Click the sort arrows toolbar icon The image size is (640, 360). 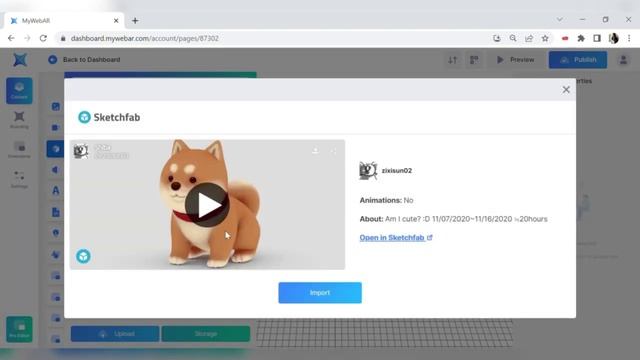(452, 60)
